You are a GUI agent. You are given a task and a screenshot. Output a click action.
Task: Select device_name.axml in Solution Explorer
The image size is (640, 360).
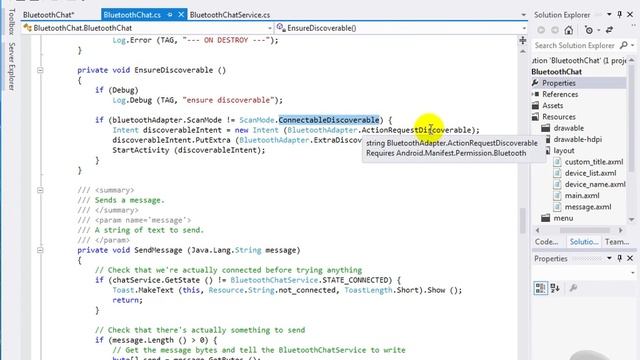point(595,184)
